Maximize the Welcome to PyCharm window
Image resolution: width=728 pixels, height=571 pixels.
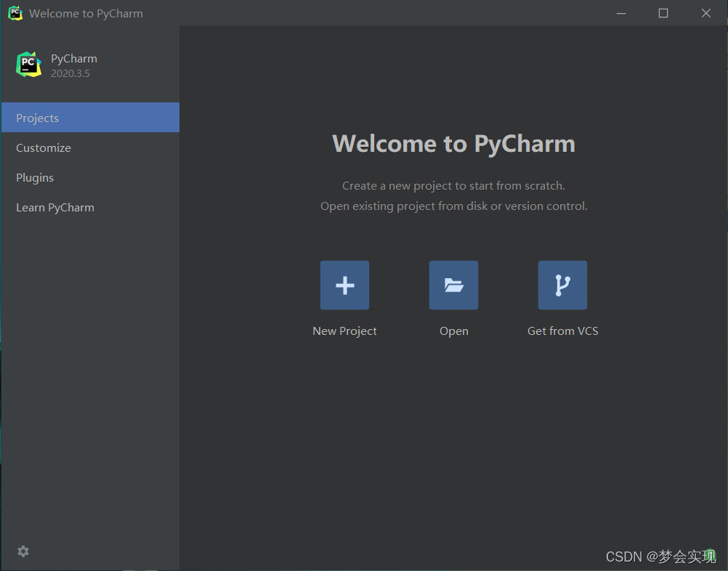pos(663,14)
